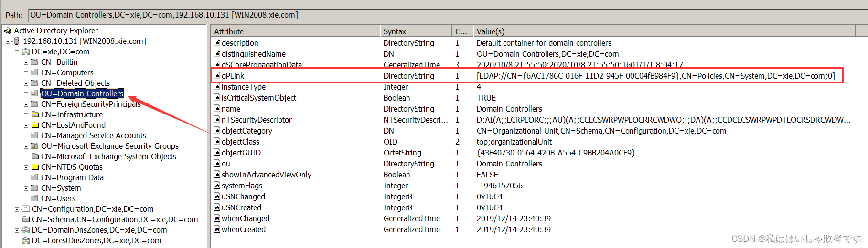This screenshot has height=248, width=868.
Task: Select OU=Domain Controllers in the tree
Action: click(x=82, y=93)
